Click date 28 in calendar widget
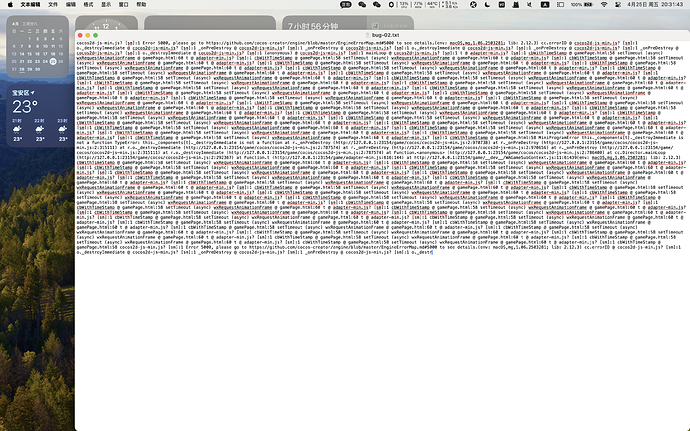Image resolution: width=690 pixels, height=431 pixels. [x=22, y=69]
